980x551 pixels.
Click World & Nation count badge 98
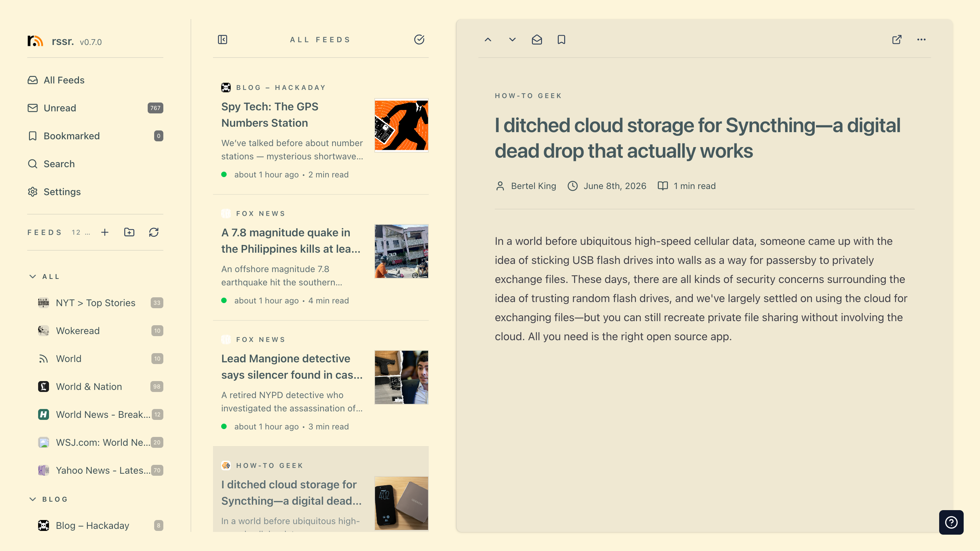point(157,387)
